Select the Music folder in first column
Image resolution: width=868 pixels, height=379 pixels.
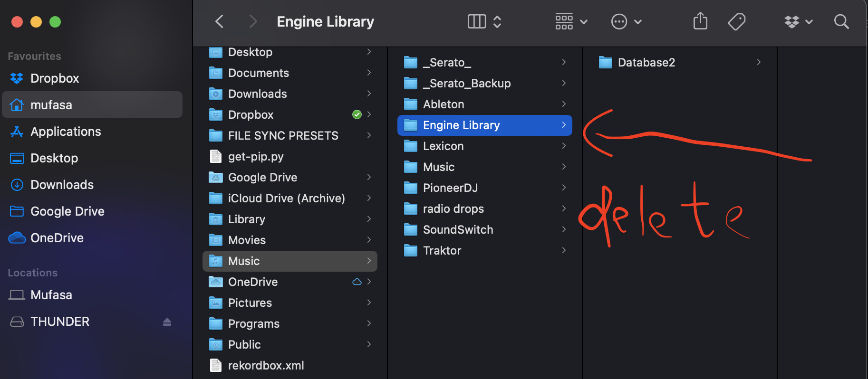(x=290, y=261)
